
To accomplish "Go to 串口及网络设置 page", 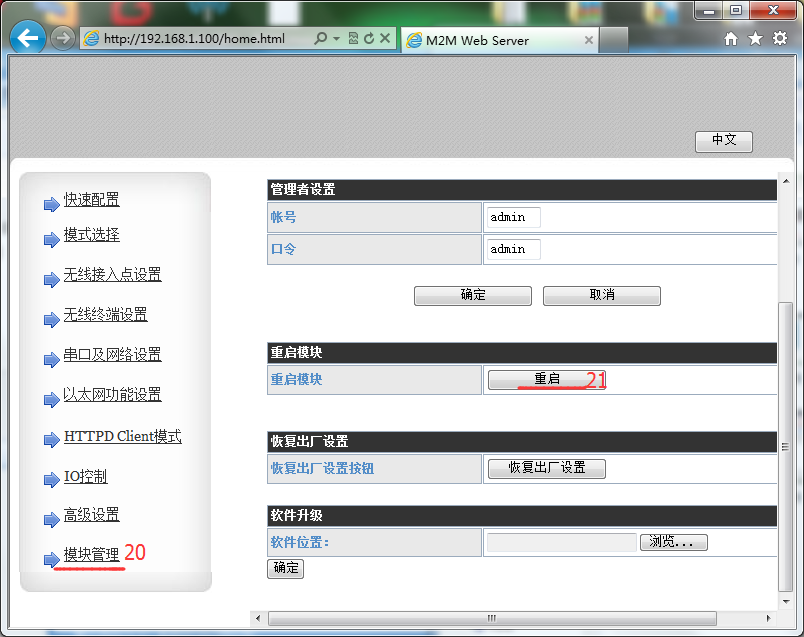I will click(112, 355).
